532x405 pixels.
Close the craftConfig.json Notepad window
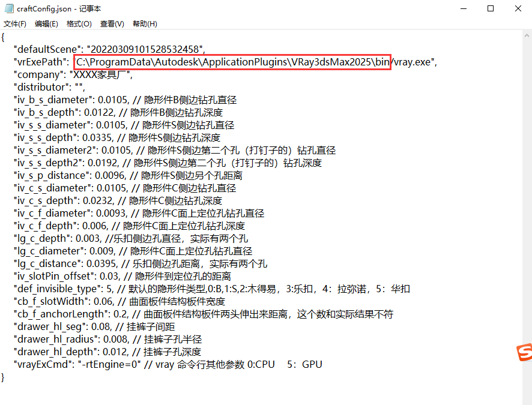pos(518,8)
